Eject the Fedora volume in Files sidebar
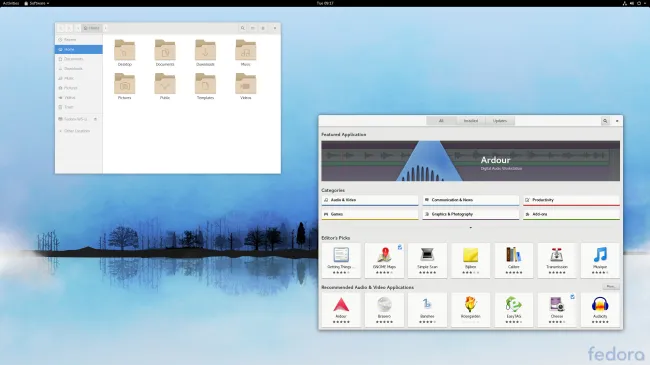This screenshot has width=650, height=365. pyautogui.click(x=95, y=119)
